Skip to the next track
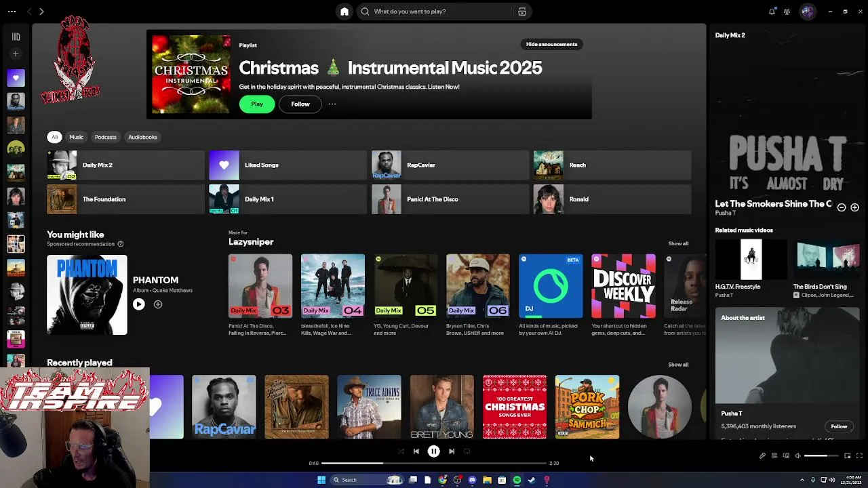This screenshot has height=488, width=868. coord(452,451)
